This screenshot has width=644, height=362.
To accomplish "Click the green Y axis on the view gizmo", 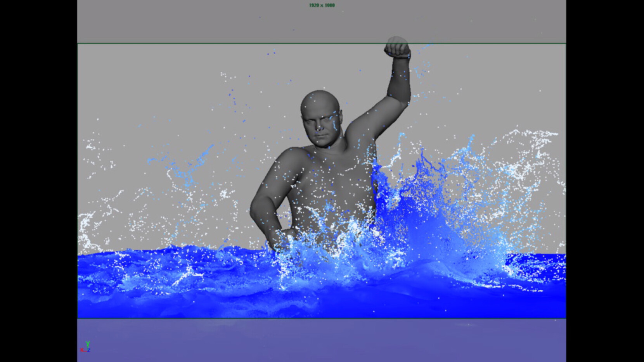I will pos(88,344).
